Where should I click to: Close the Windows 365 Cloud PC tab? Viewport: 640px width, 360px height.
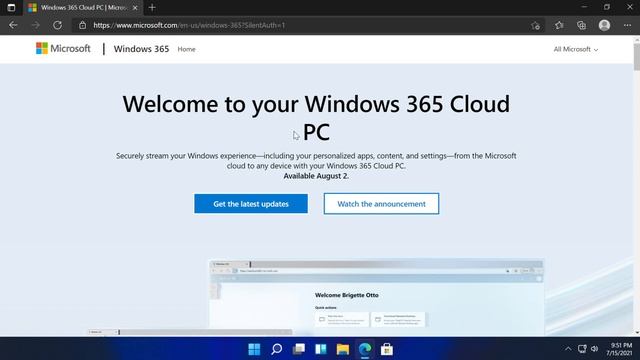[x=135, y=8]
